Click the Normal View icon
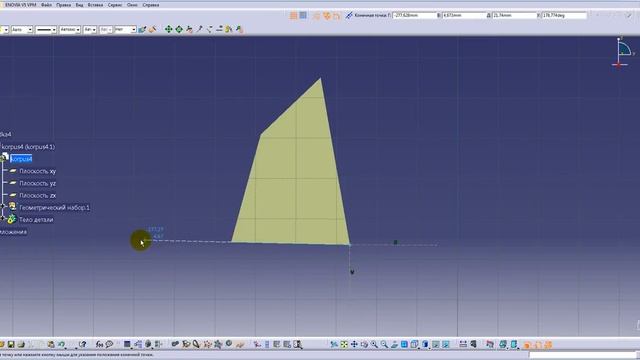Image resolution: width=640 pixels, height=360 pixels. tap(394, 344)
